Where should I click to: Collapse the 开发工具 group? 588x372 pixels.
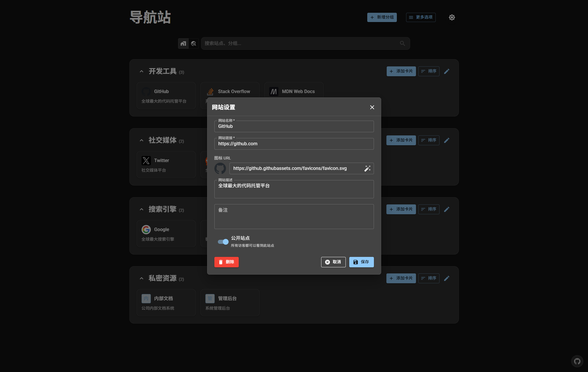pos(141,71)
